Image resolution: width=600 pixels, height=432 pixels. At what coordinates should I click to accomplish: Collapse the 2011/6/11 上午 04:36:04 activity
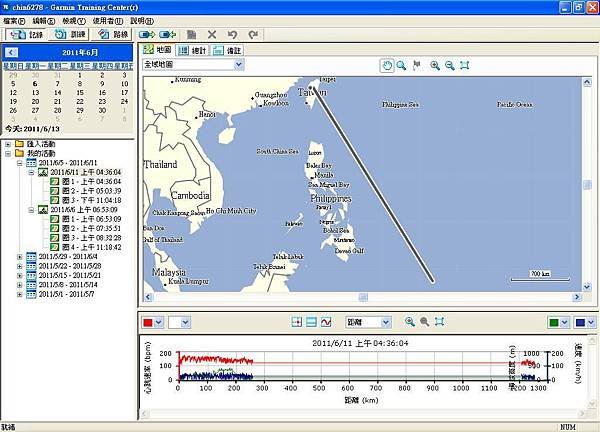[31, 172]
